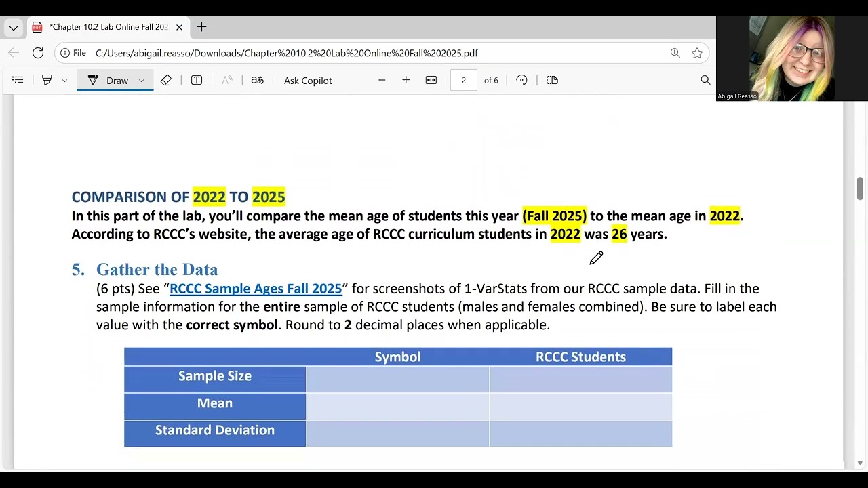868x488 pixels.
Task: Select the Chapter 10.2 Lab Online tab
Action: (108, 27)
